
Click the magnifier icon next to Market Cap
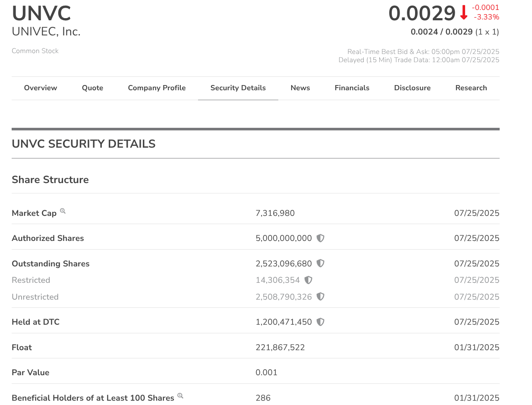click(x=63, y=211)
